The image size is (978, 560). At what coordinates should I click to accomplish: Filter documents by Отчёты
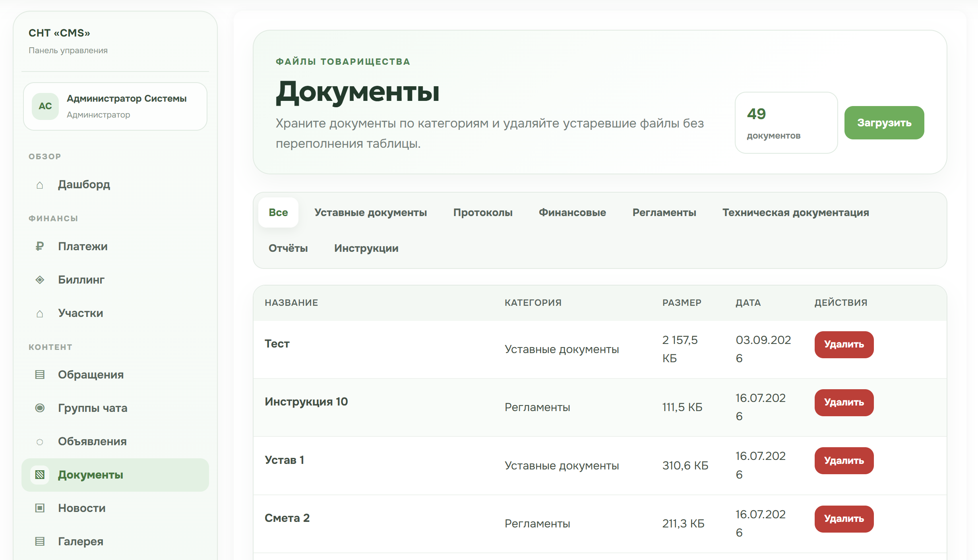pyautogui.click(x=288, y=248)
